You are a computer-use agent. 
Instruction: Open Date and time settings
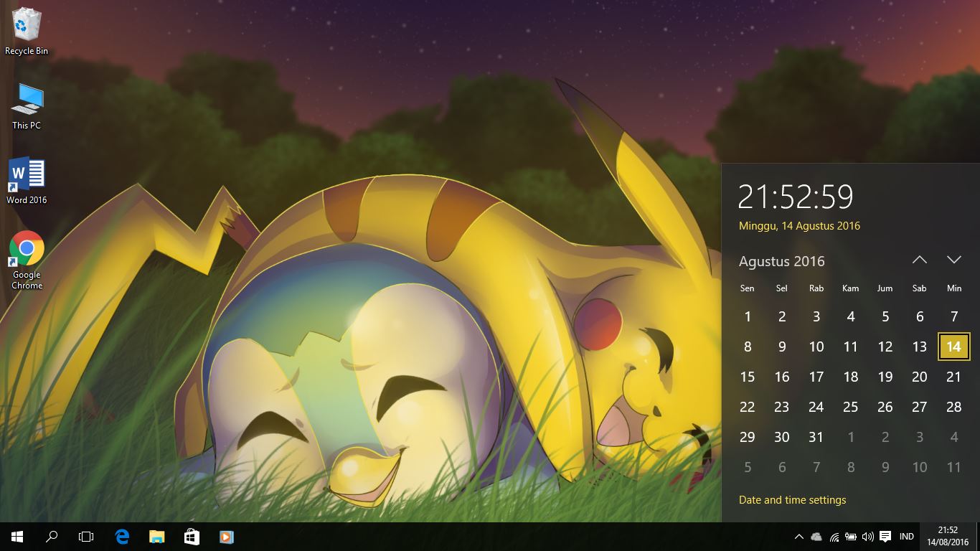point(792,499)
